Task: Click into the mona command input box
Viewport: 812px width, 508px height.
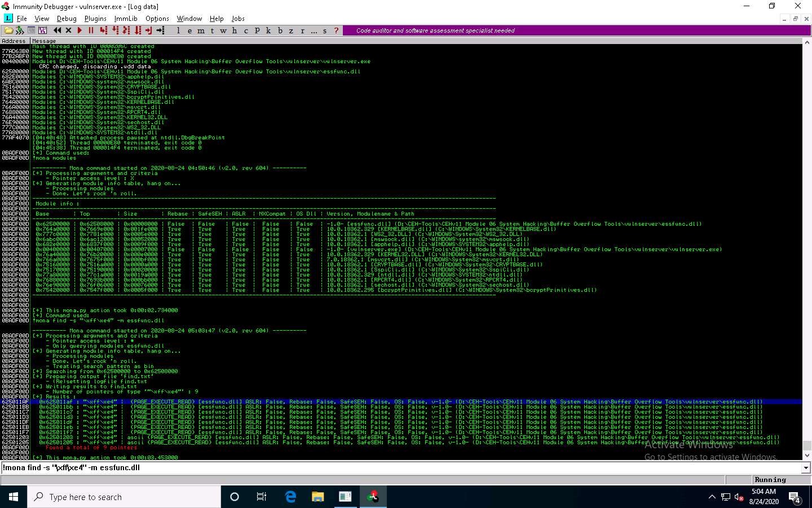Action: 401,468
